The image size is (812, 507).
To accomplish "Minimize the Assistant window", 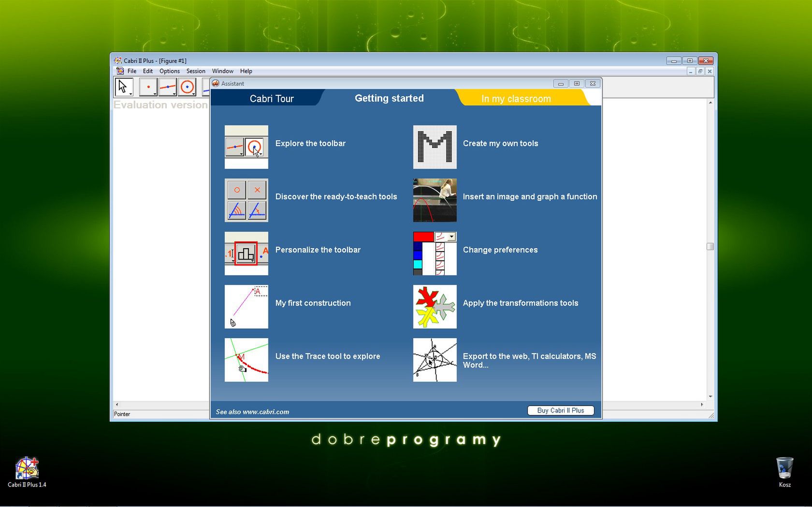I will (561, 83).
